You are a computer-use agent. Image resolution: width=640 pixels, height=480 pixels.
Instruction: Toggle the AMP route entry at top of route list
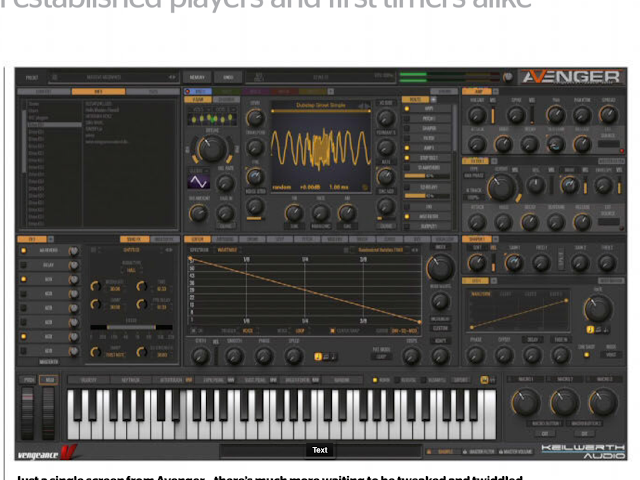tap(407, 109)
